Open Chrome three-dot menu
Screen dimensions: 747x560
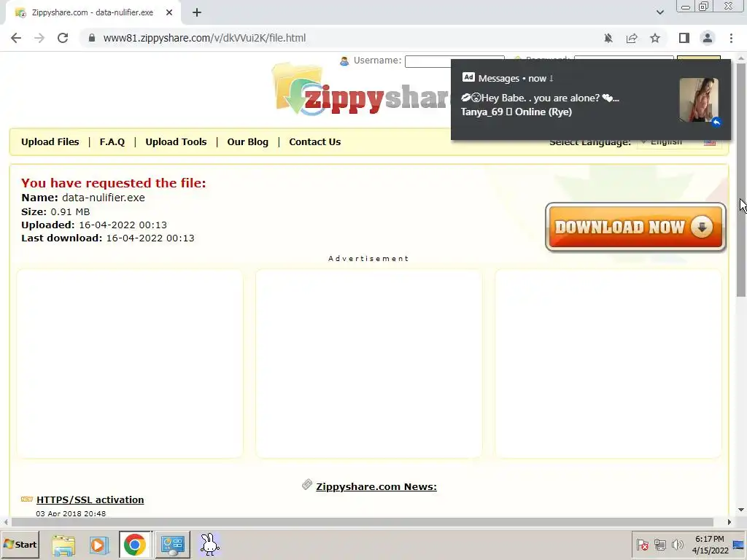[x=731, y=38]
